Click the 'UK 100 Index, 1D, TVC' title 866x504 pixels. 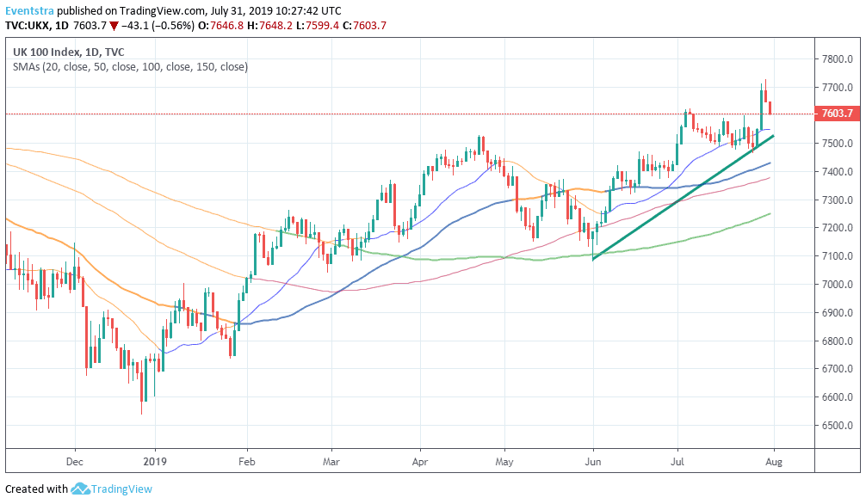[x=69, y=52]
